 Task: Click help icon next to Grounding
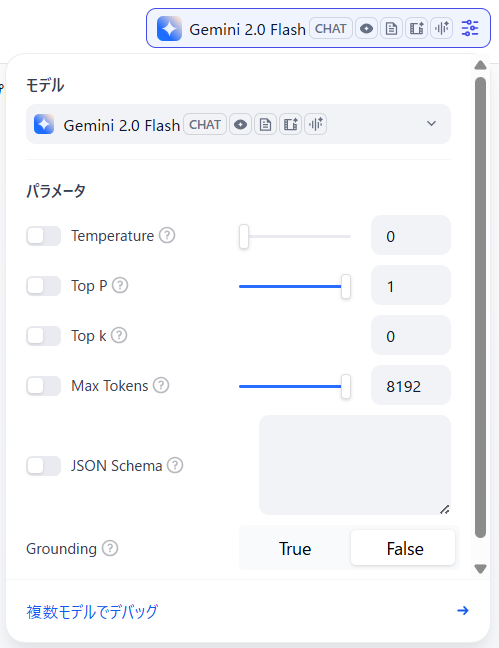click(x=110, y=548)
